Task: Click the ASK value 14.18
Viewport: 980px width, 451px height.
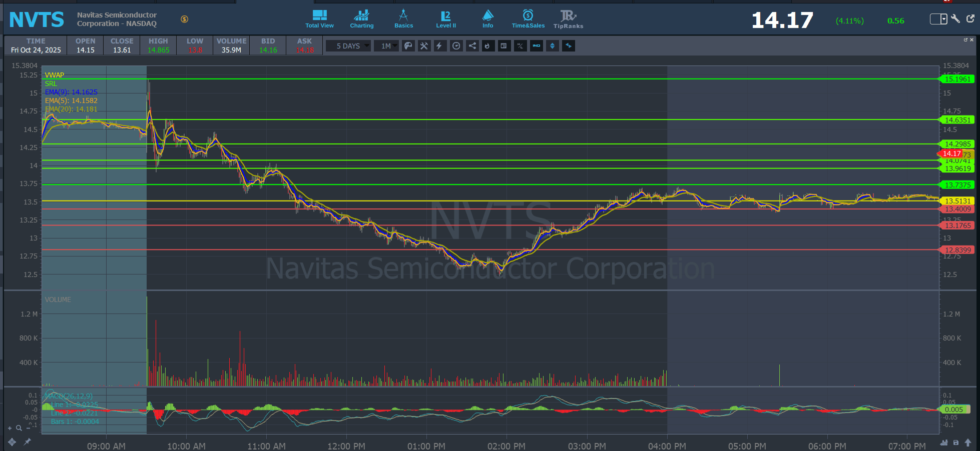Action: coord(305,50)
